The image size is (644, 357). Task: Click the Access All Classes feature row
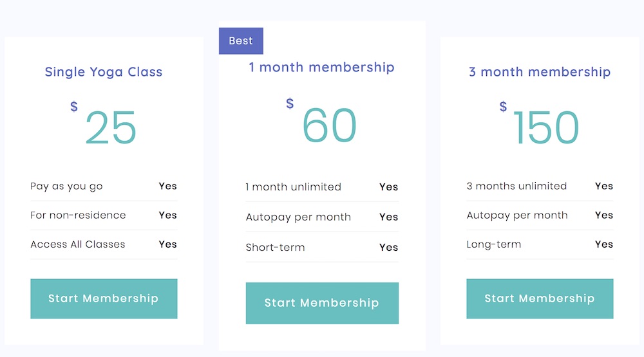[x=104, y=244]
